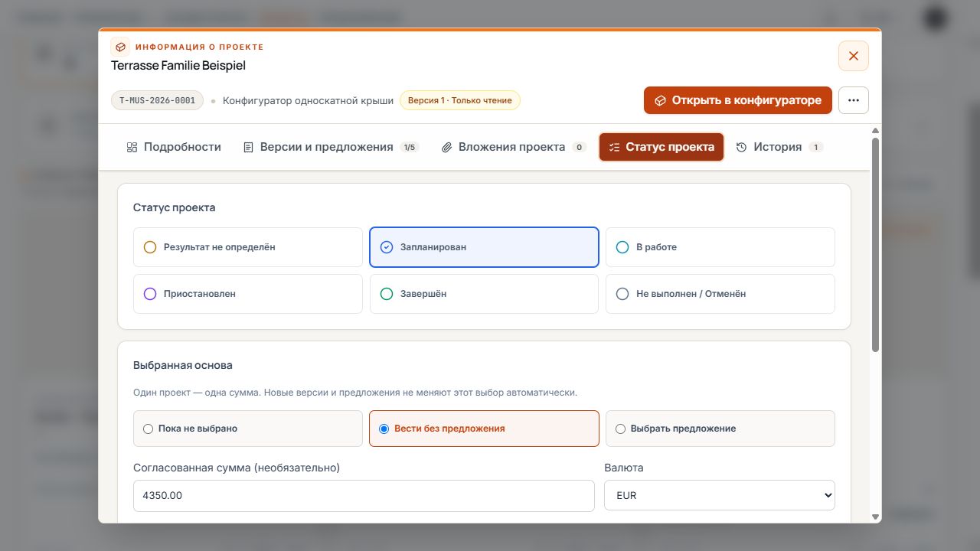The image size is (980, 551).
Task: Pick the Выбрать предложение option
Action: (x=720, y=429)
